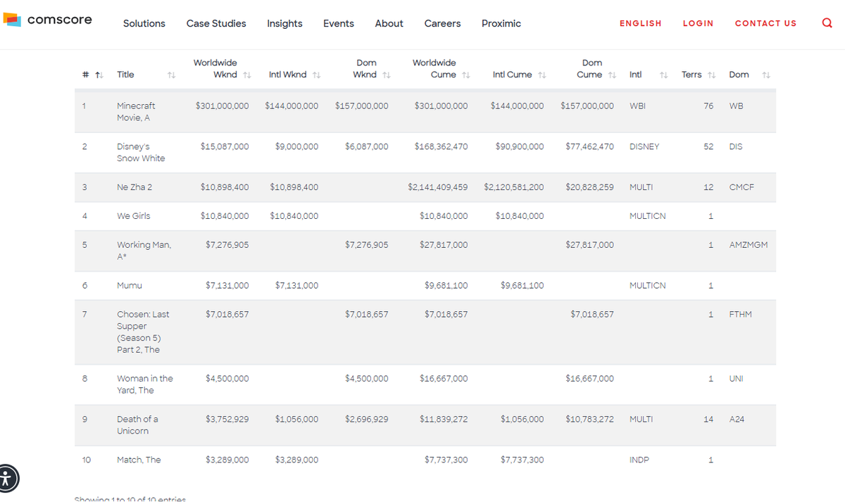Sort by Worldwide Cume column arrows

pyautogui.click(x=465, y=75)
